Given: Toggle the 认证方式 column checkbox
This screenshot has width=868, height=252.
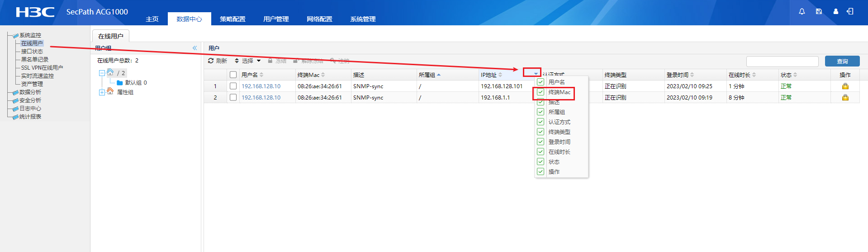Looking at the screenshot, I should (541, 122).
